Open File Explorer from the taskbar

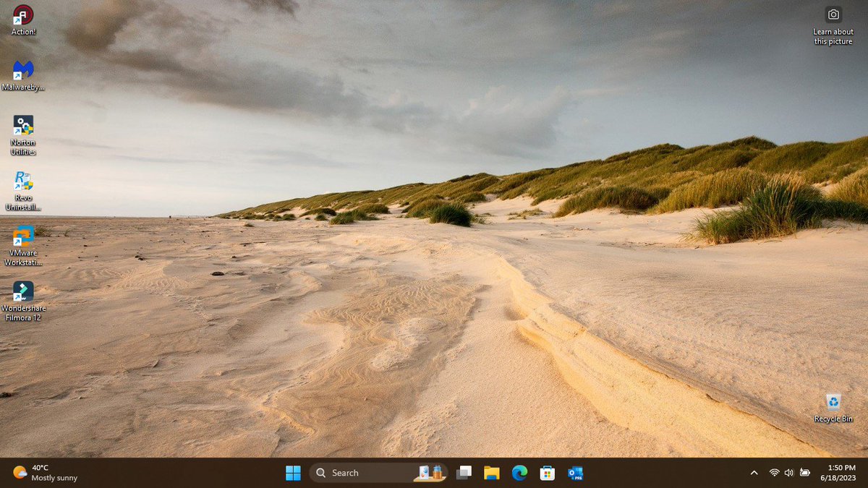(491, 472)
